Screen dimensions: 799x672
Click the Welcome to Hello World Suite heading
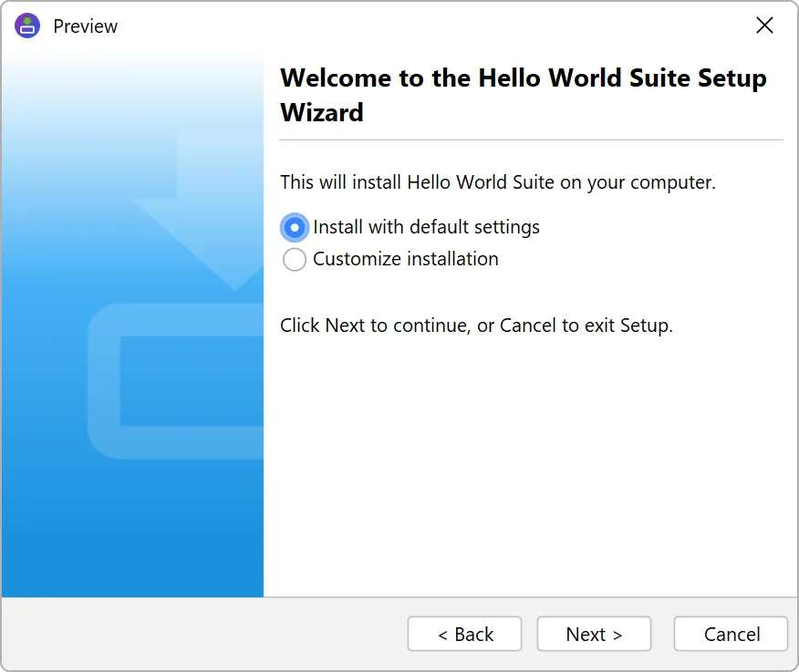[x=523, y=95]
